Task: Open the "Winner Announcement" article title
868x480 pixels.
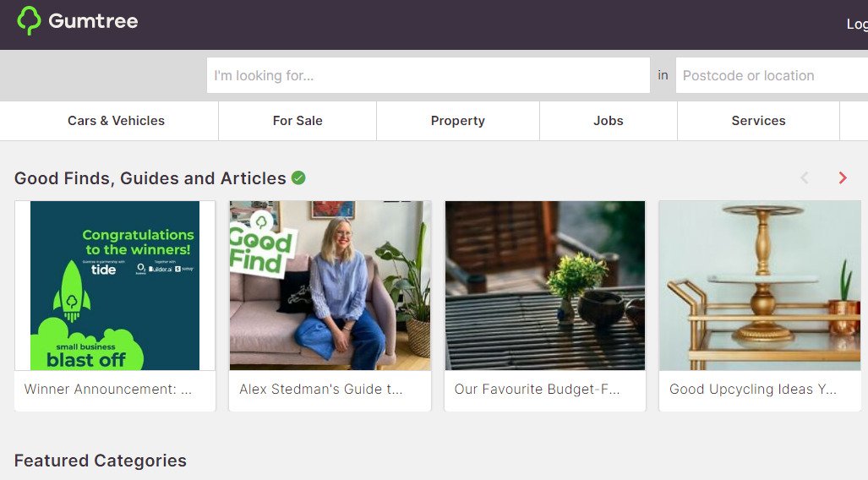Action: [x=108, y=390]
